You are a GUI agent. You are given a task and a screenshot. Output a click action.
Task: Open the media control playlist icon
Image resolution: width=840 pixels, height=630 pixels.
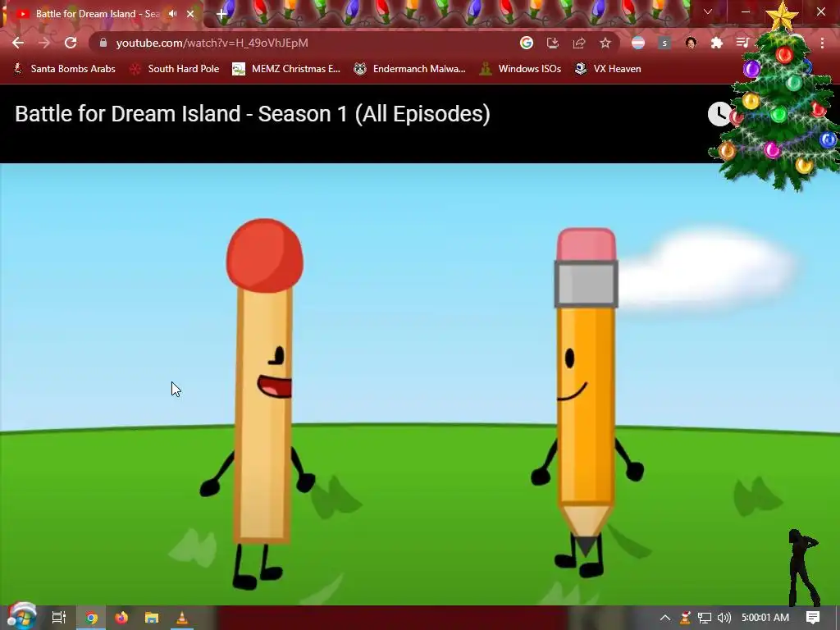pyautogui.click(x=742, y=43)
